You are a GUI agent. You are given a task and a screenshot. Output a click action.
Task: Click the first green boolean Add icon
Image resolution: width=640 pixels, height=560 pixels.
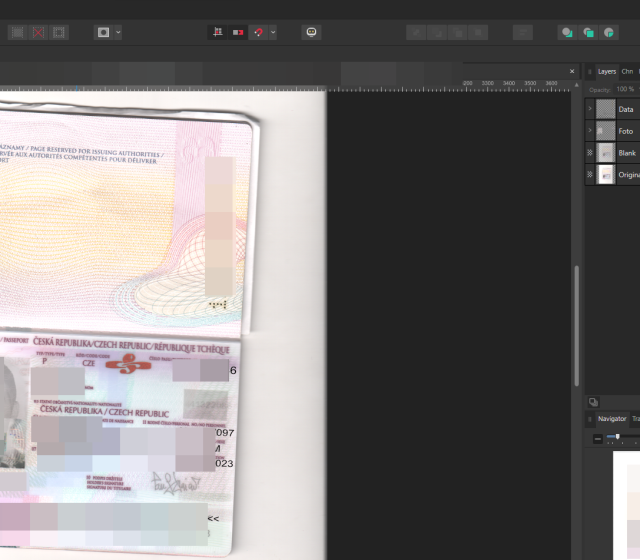[x=567, y=32]
